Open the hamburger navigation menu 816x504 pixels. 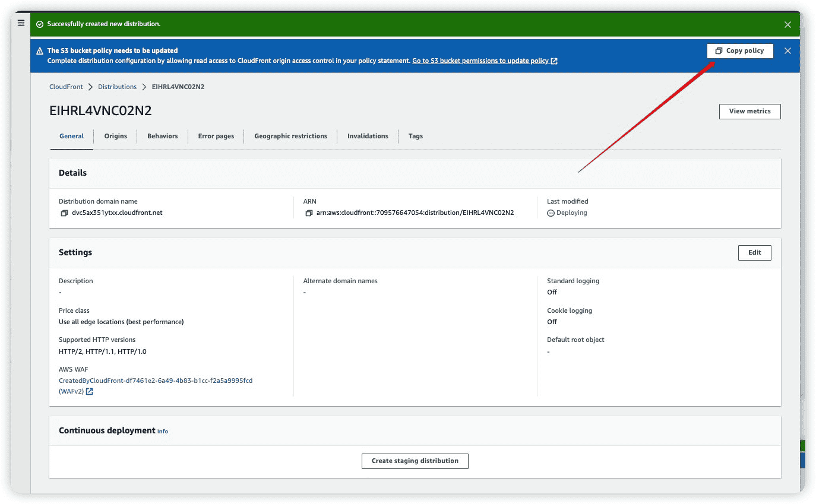coord(21,23)
